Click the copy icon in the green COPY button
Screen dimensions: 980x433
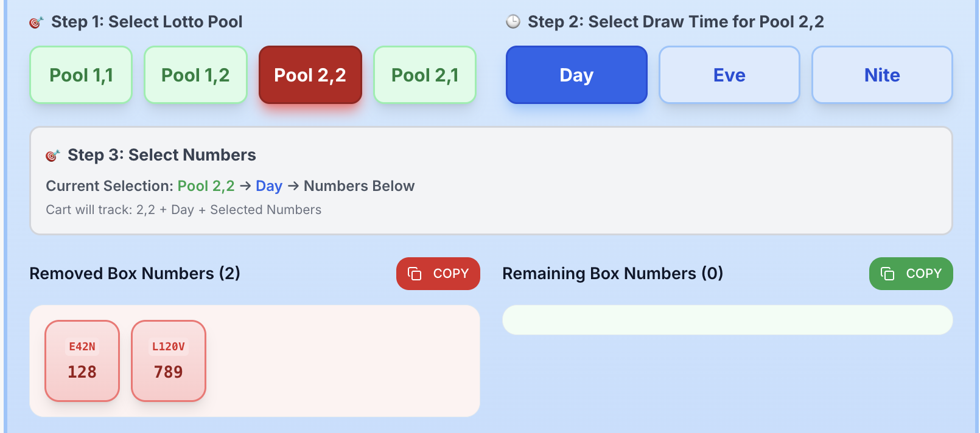click(887, 274)
